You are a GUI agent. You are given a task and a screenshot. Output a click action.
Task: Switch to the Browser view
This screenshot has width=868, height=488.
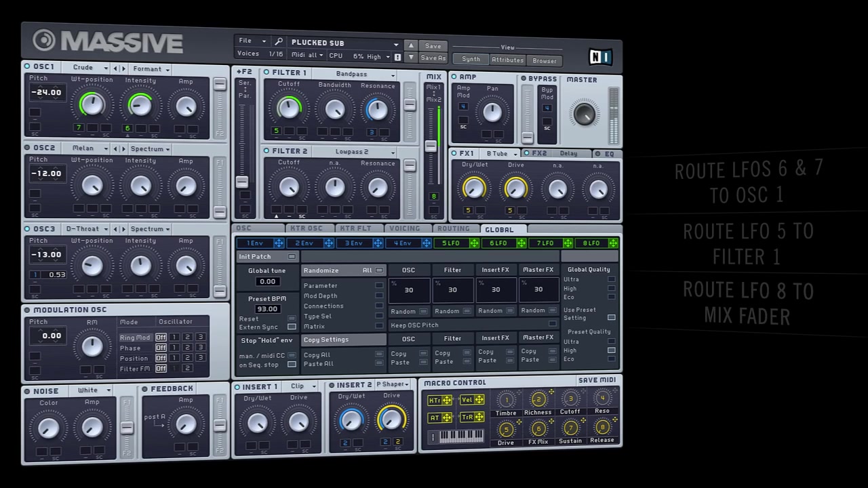tap(544, 61)
